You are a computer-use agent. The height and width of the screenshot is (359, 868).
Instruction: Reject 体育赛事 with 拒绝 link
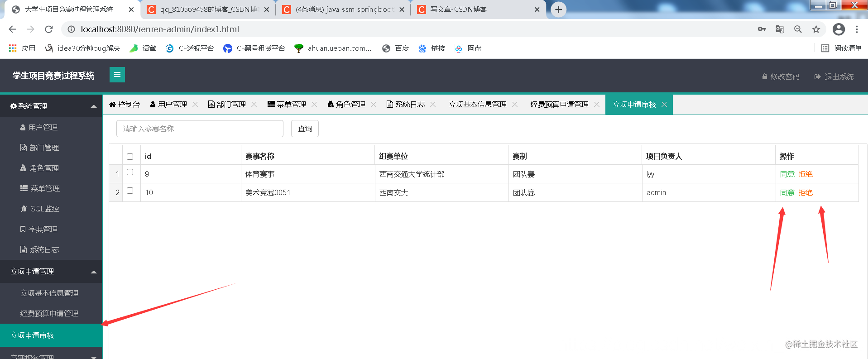(x=806, y=174)
